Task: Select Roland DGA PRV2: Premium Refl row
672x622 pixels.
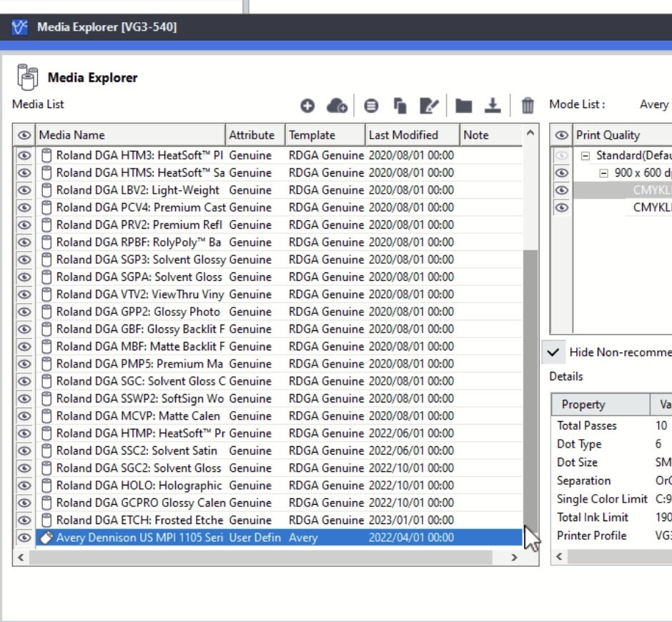Action: [279, 224]
